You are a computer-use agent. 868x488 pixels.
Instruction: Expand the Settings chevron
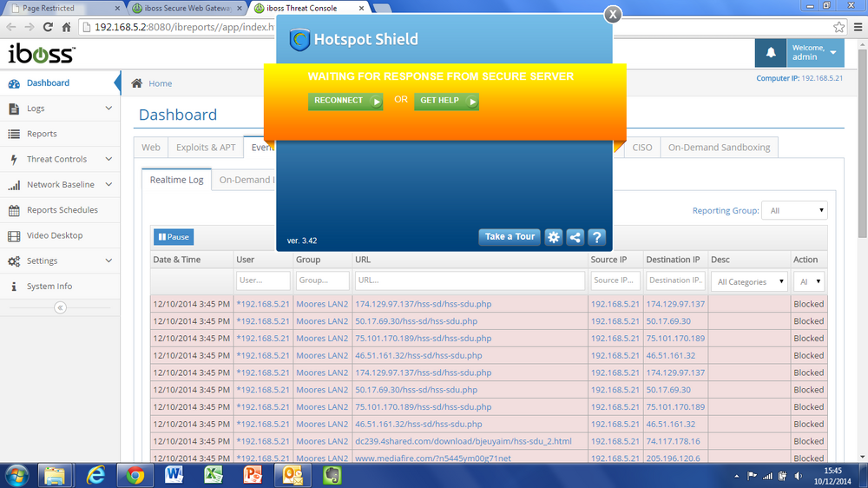108,260
